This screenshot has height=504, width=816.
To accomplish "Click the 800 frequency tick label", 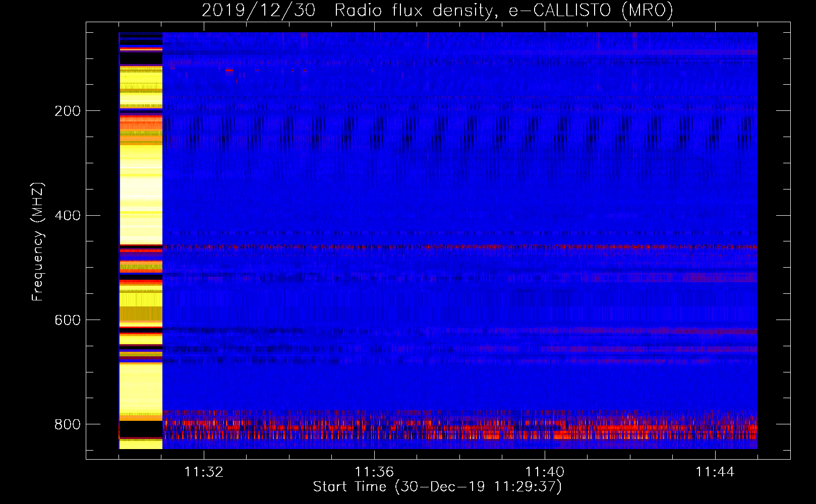I will (68, 424).
